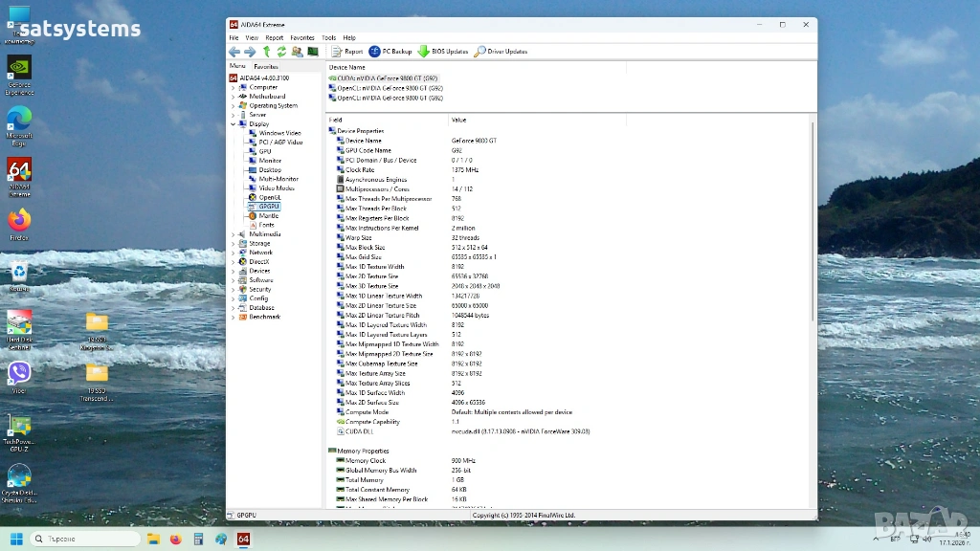
Task: Expand the Storage tree node
Action: pos(233,244)
